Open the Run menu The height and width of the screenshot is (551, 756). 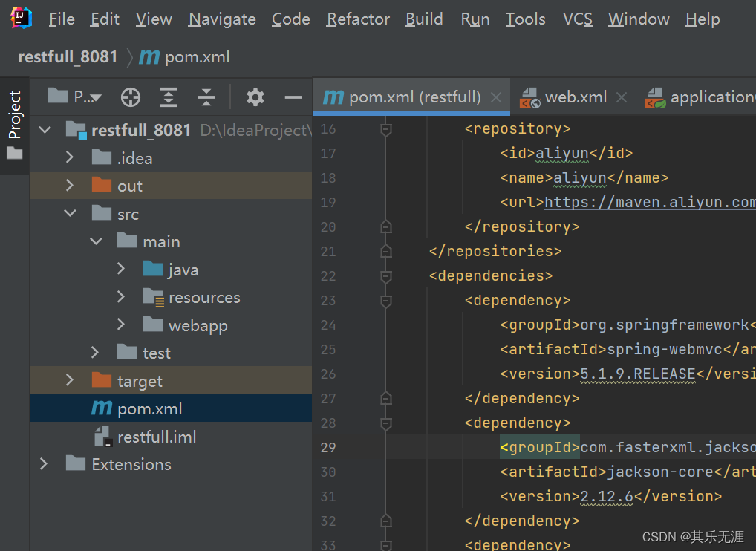[x=475, y=19]
